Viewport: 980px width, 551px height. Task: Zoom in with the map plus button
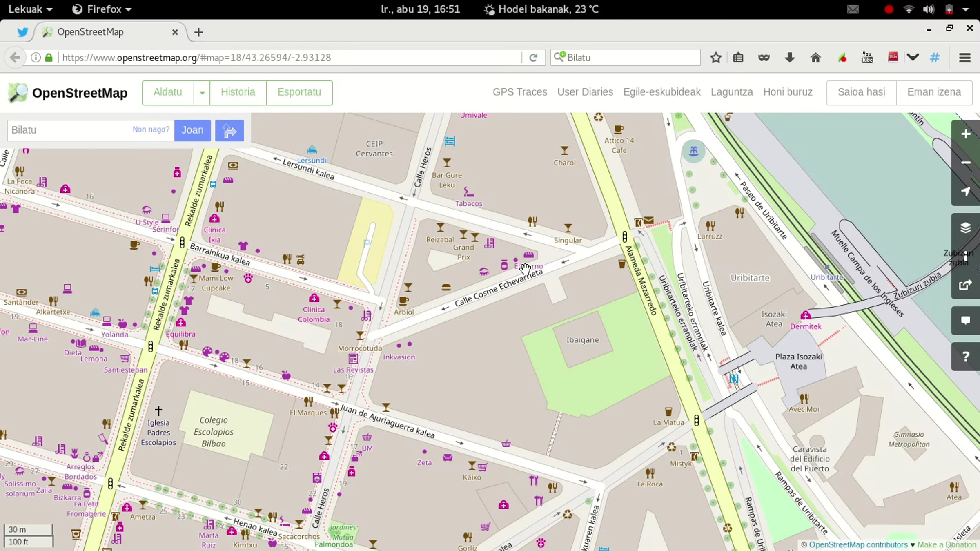point(966,134)
